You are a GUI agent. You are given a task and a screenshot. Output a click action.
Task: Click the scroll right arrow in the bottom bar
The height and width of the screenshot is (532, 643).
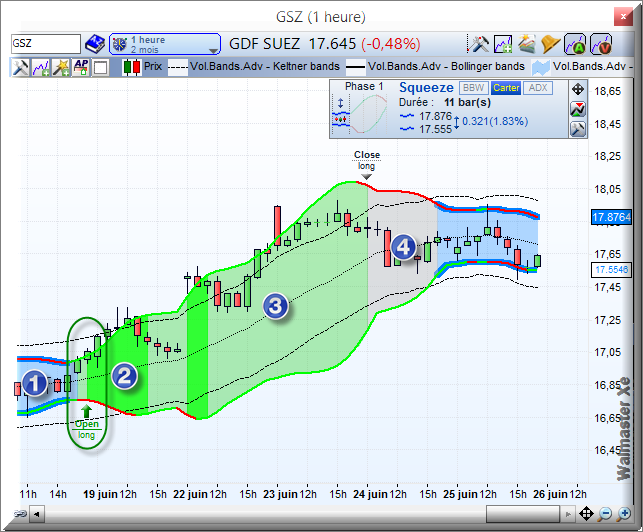pyautogui.click(x=568, y=514)
